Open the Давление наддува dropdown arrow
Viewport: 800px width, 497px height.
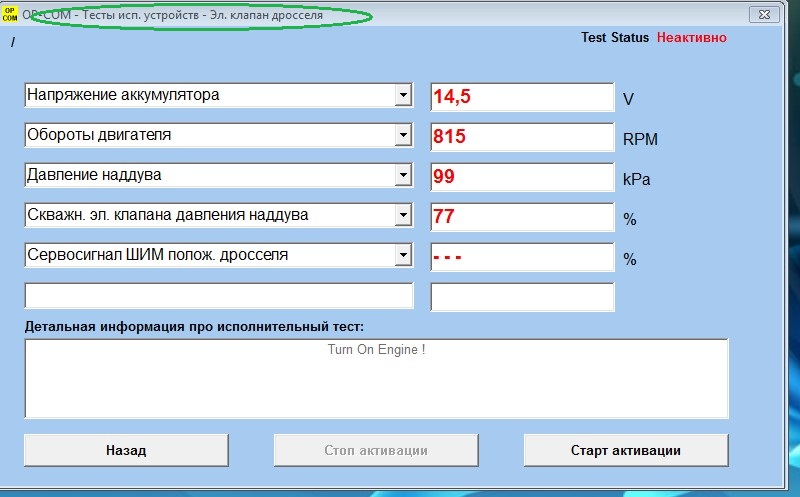pos(403,175)
